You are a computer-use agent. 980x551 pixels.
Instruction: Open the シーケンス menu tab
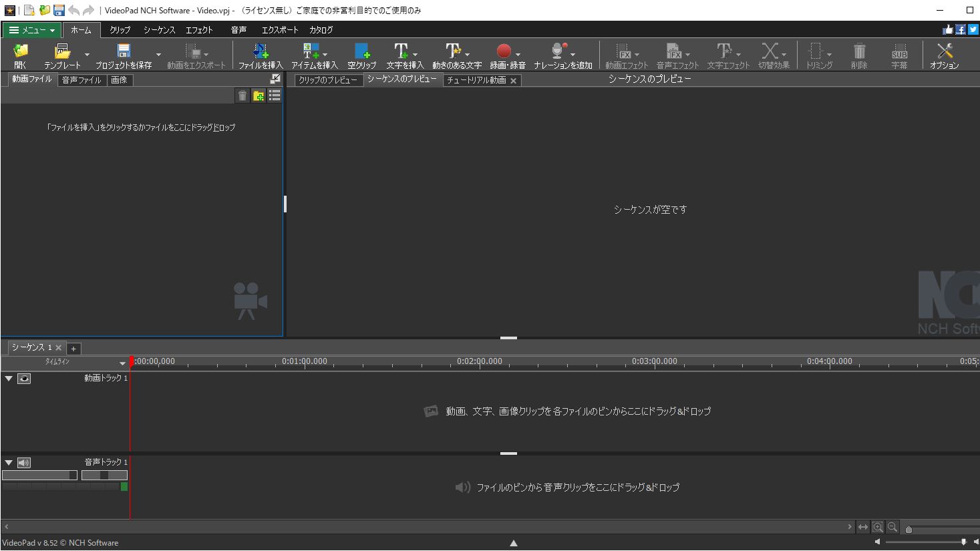pyautogui.click(x=159, y=30)
